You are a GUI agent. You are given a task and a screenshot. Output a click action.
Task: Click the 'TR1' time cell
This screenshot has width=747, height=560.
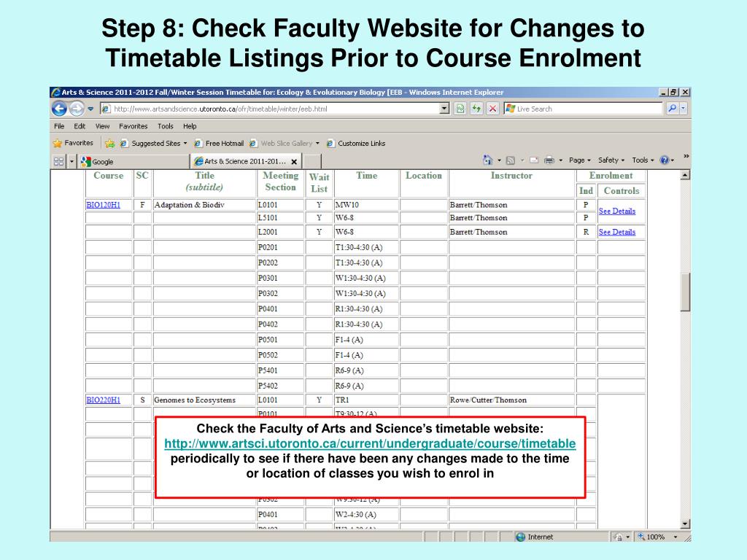[x=366, y=400]
